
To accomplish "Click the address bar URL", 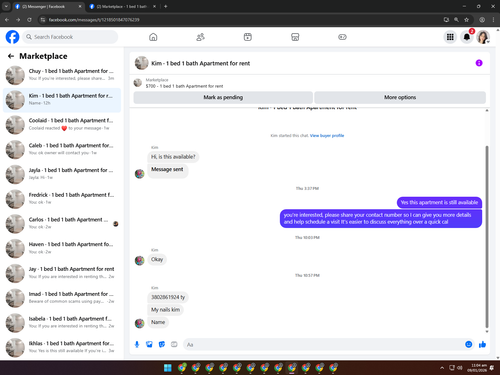I will click(x=94, y=20).
